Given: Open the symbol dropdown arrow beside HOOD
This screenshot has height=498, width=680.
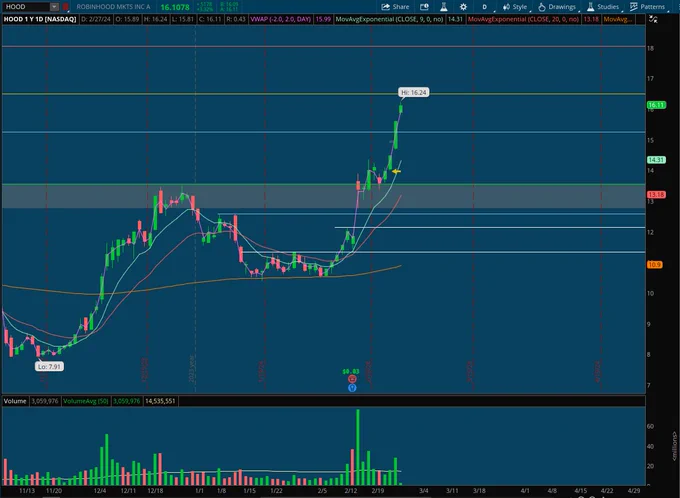Looking at the screenshot, I should tap(54, 7).
